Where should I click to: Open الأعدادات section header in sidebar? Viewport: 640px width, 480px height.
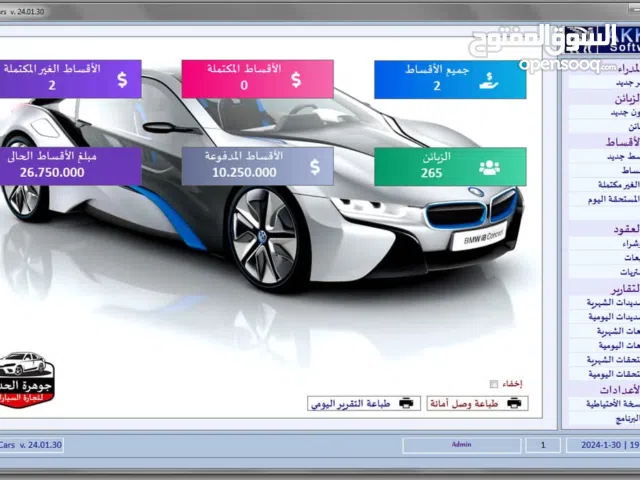pos(620,389)
